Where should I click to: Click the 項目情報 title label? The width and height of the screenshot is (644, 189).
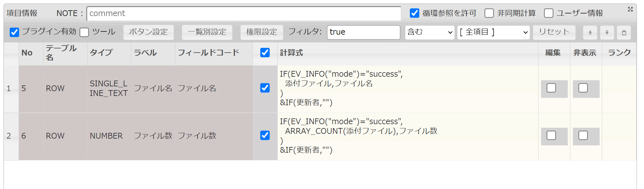(22, 13)
